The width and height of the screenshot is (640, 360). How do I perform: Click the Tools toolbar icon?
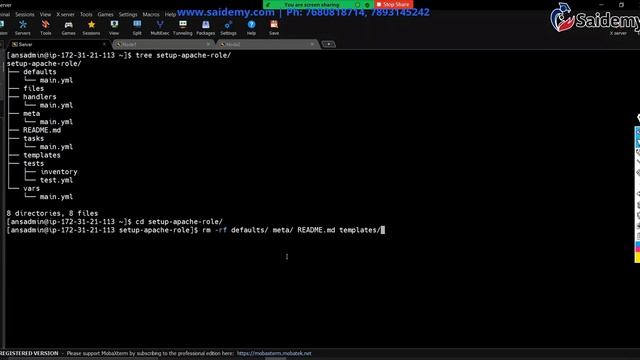tap(46, 27)
